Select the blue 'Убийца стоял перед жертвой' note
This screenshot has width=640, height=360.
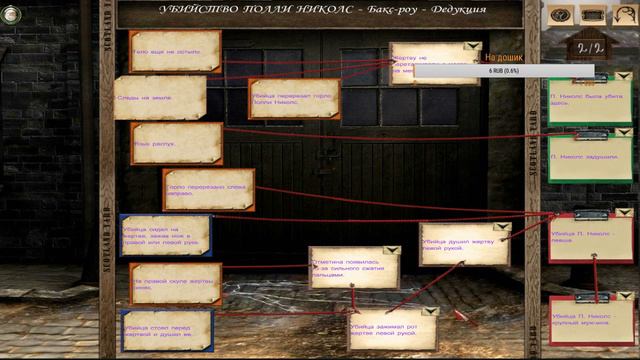(x=167, y=331)
